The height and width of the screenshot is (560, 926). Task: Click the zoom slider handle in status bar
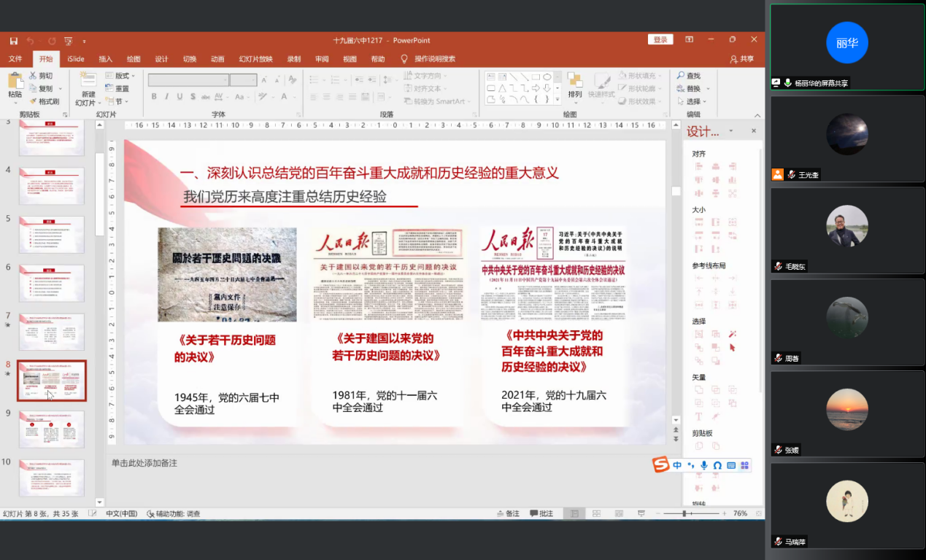pyautogui.click(x=684, y=513)
